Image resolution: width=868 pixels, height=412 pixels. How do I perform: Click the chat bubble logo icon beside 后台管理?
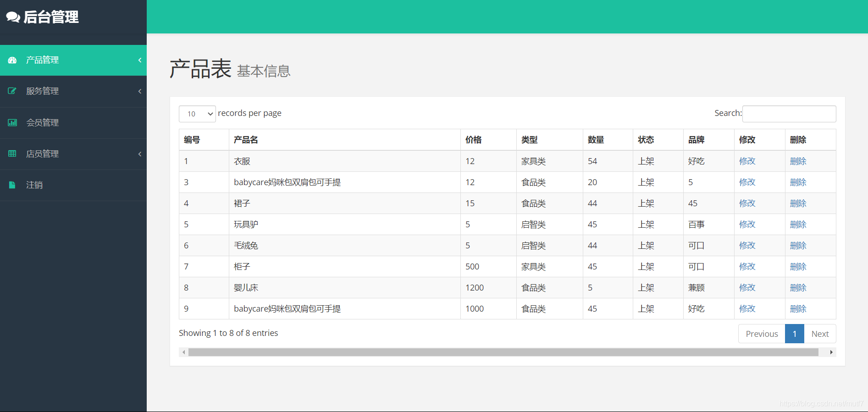tap(13, 17)
